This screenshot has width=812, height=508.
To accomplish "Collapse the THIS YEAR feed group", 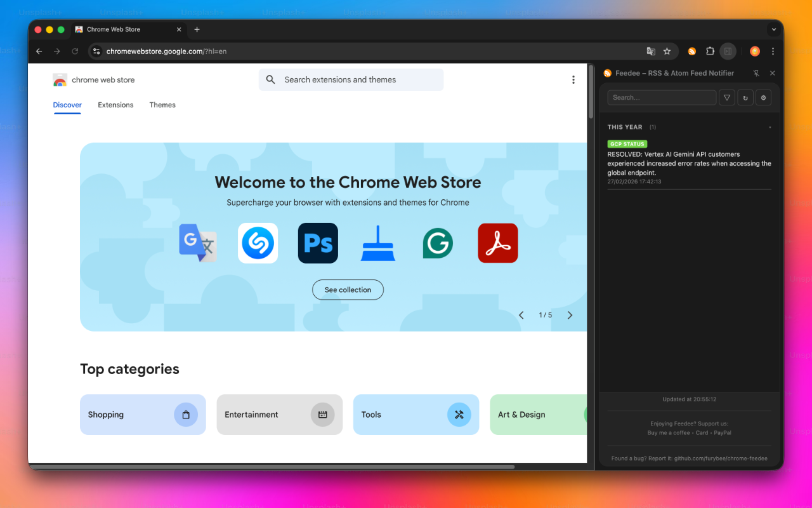I will (769, 128).
